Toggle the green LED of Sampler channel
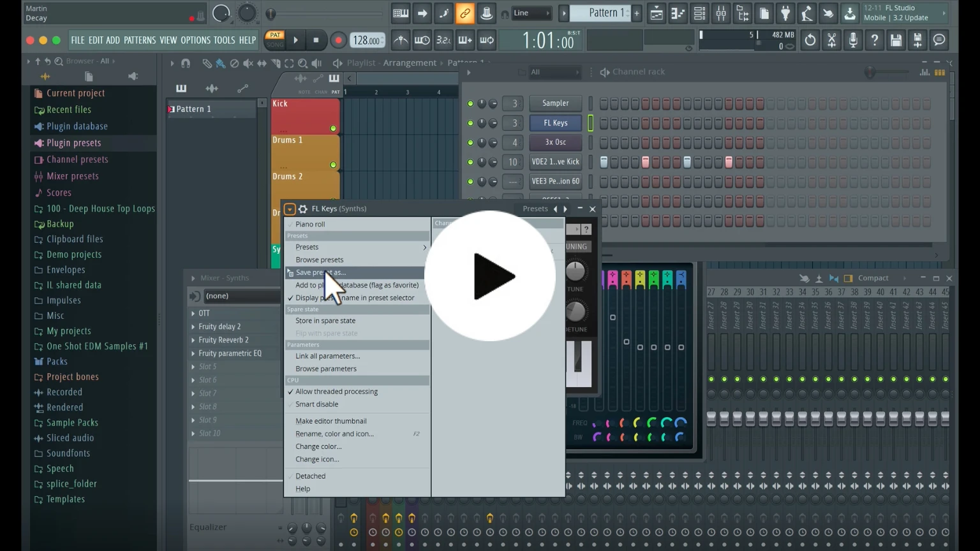 [470, 103]
